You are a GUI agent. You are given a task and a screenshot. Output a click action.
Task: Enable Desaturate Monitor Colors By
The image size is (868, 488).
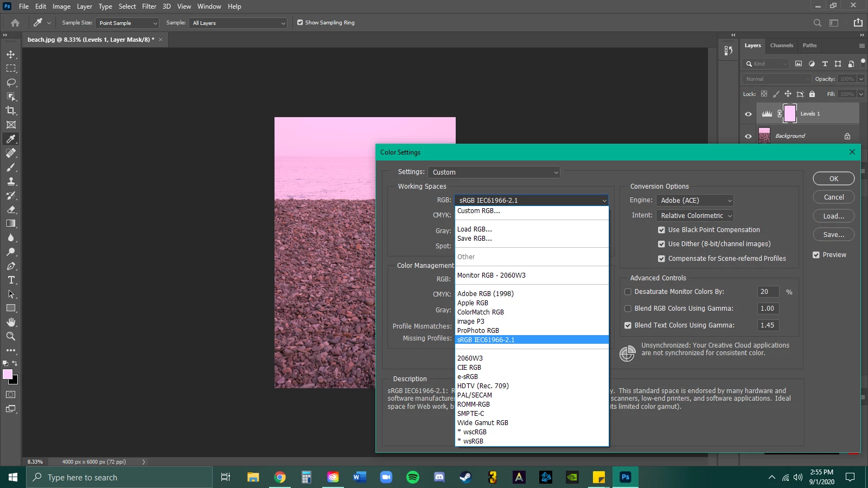click(x=628, y=292)
